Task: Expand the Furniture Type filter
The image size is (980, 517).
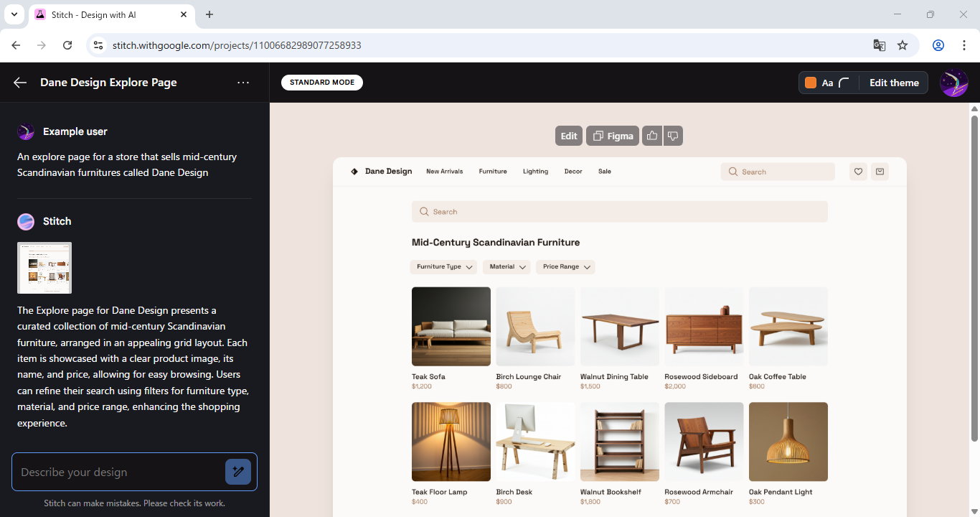Action: coord(443,266)
